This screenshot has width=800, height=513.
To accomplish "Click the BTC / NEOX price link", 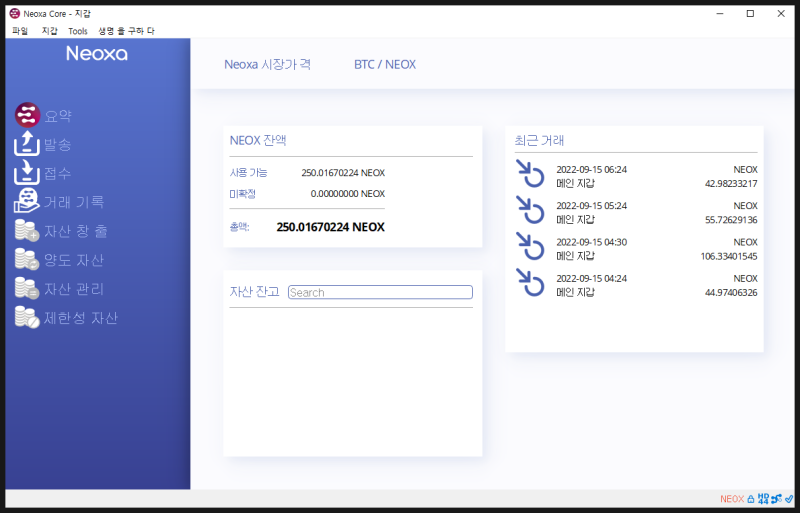I will [x=385, y=64].
